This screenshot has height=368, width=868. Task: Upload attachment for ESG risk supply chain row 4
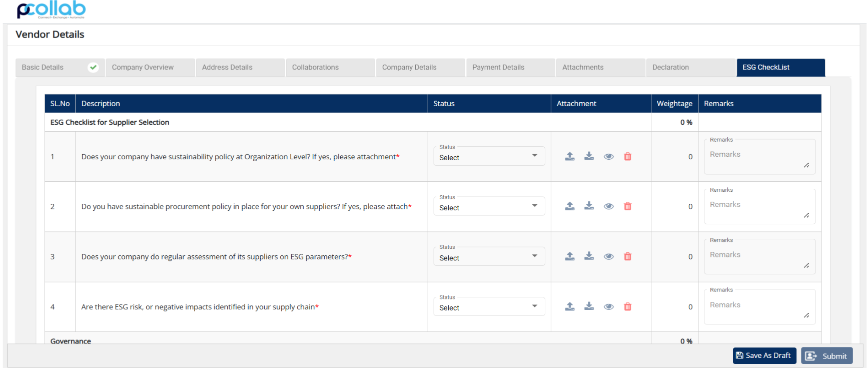click(x=570, y=306)
